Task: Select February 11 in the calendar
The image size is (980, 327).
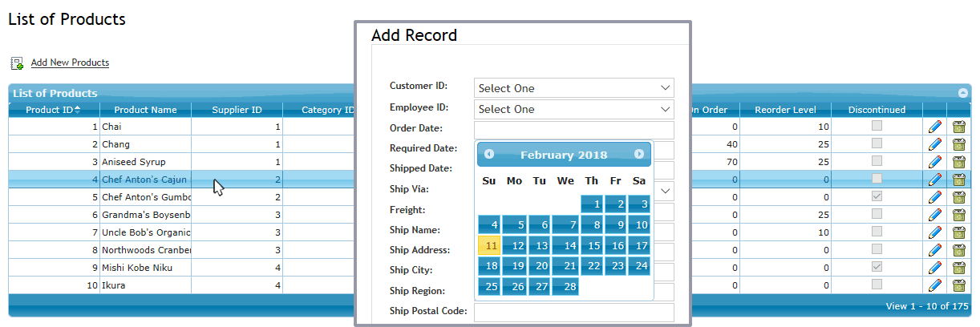Action: [489, 245]
